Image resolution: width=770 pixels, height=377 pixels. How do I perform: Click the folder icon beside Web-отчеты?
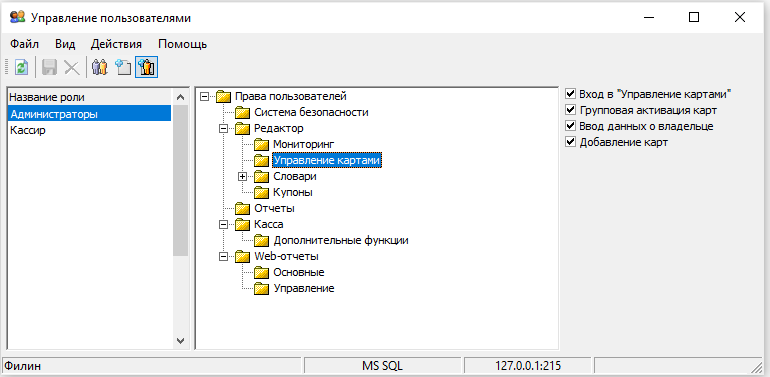click(242, 256)
